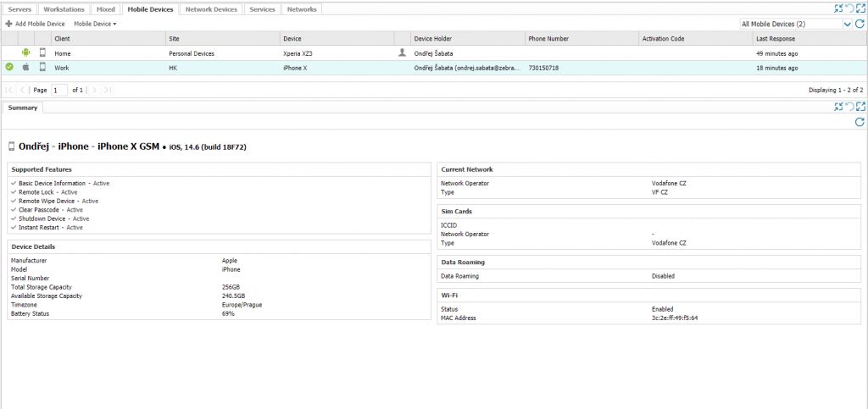Image resolution: width=868 pixels, height=409 pixels.
Task: Click the Apple icon in the Work row
Action: click(26, 67)
